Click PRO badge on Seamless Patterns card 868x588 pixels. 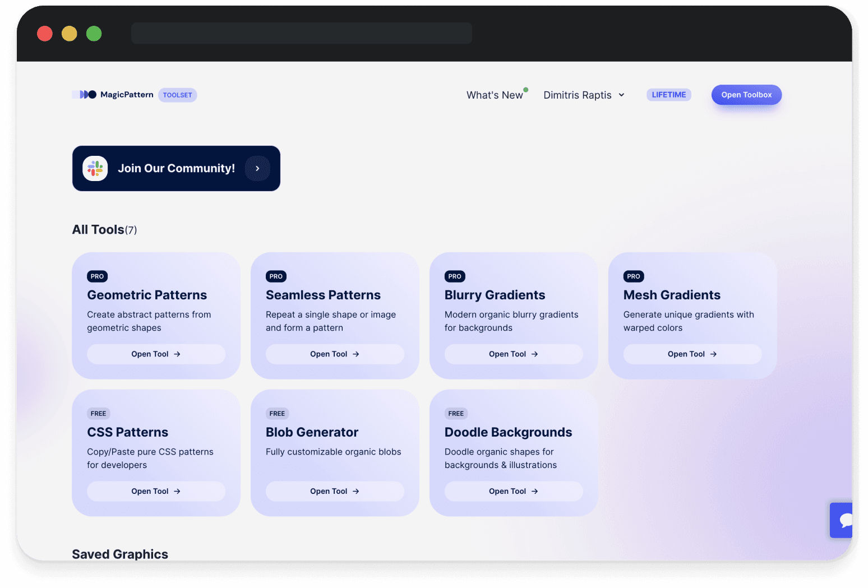(x=276, y=276)
